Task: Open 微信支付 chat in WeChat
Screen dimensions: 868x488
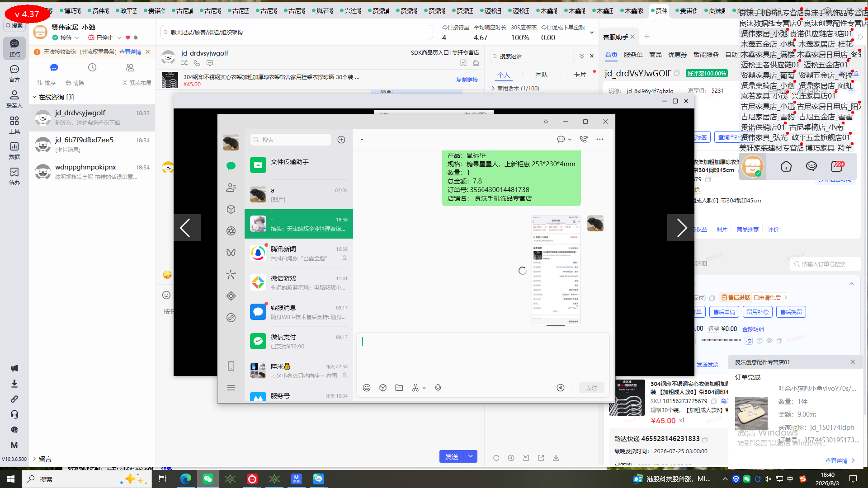Action: pyautogui.click(x=299, y=341)
